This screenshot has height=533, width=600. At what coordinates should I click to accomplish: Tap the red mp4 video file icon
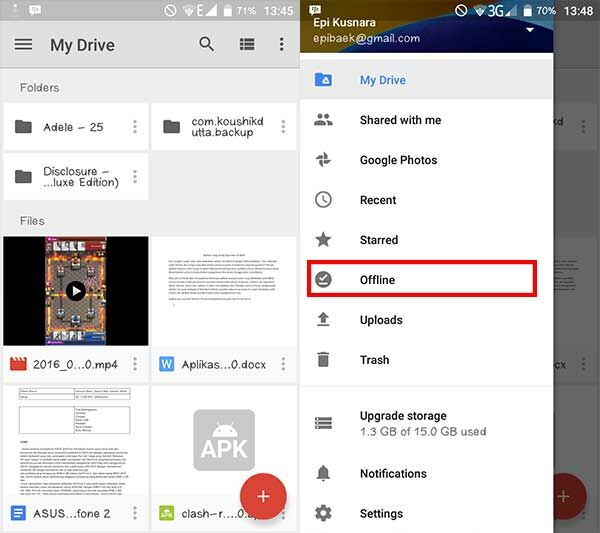tap(18, 364)
